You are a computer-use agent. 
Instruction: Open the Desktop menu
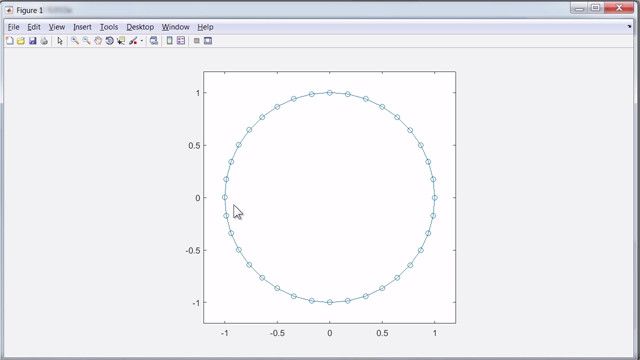click(x=140, y=27)
